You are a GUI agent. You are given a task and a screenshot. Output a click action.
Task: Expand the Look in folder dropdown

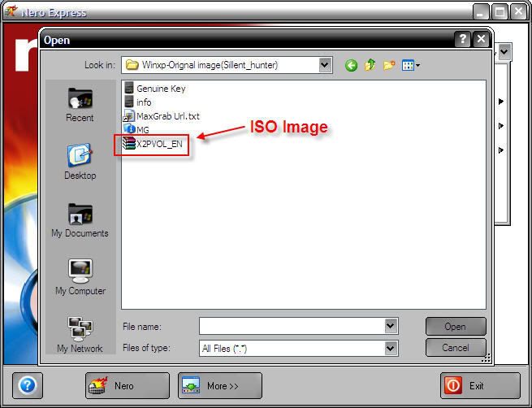coord(325,64)
